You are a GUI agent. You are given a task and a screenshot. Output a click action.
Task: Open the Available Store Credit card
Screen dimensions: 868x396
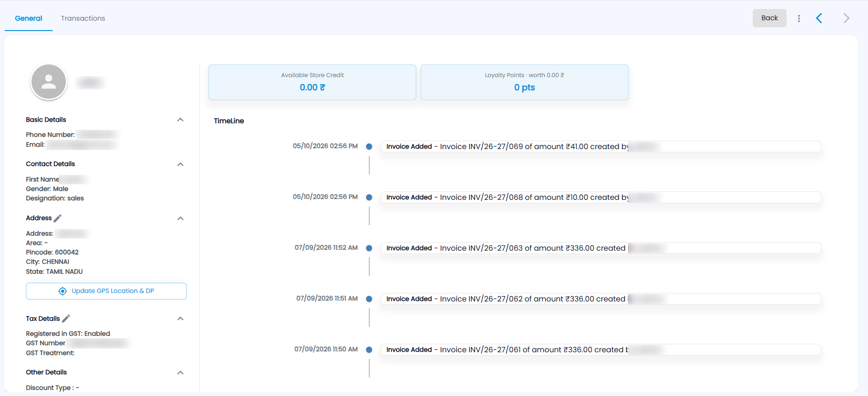click(x=312, y=82)
